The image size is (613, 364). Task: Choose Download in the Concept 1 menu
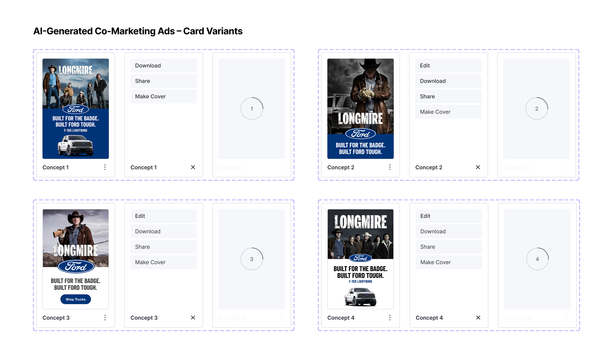tap(164, 65)
